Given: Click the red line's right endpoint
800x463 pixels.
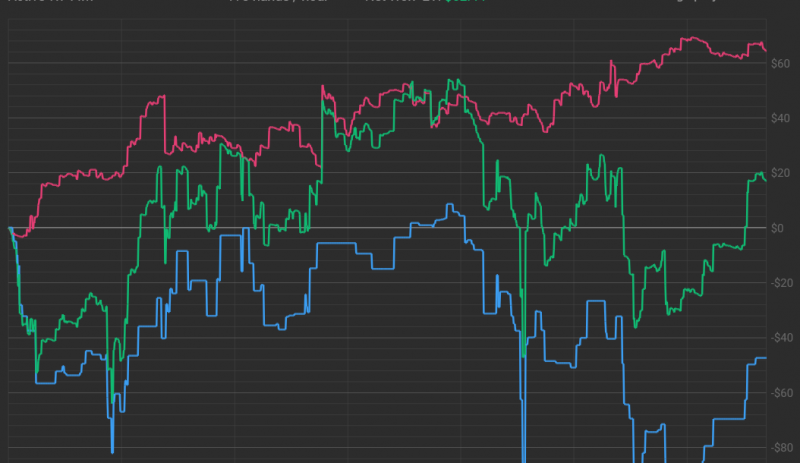Looking at the screenshot, I should 766,49.
